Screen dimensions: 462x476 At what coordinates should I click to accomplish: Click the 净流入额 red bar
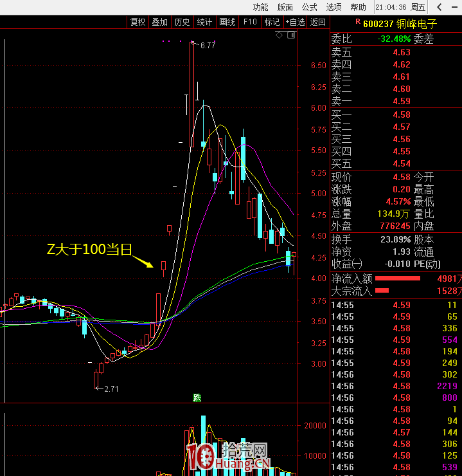coord(398,278)
